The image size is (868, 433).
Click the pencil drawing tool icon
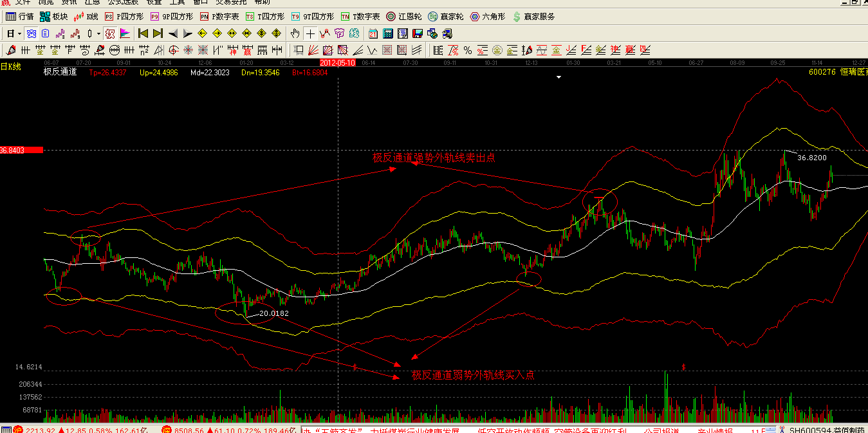[x=11, y=50]
